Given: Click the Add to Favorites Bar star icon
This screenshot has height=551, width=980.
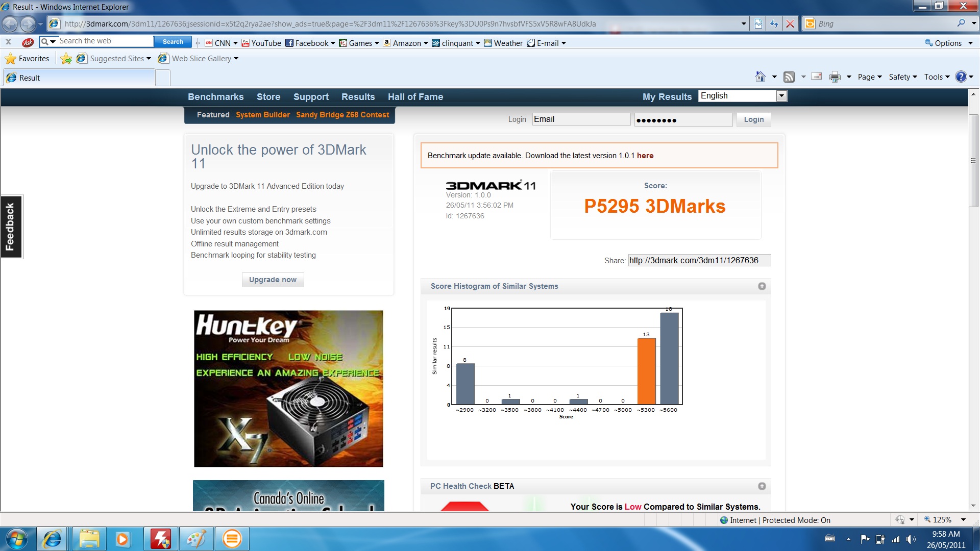Looking at the screenshot, I should point(66,59).
